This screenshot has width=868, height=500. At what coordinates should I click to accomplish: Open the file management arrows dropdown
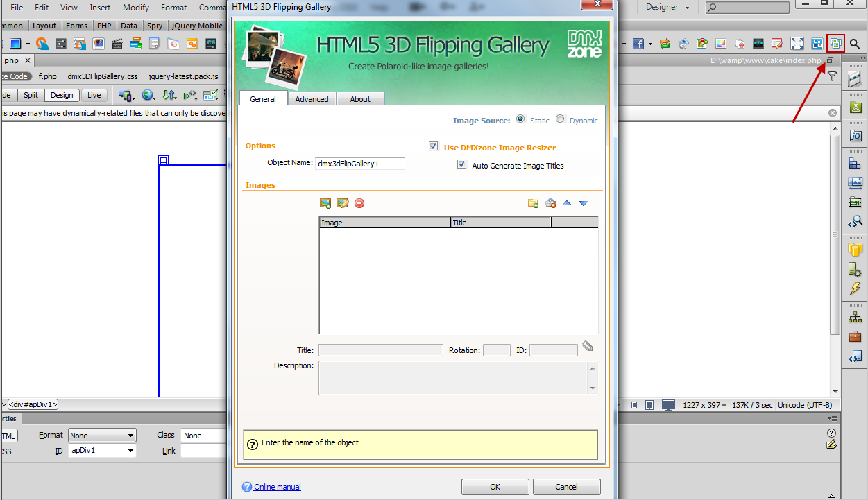(x=169, y=95)
